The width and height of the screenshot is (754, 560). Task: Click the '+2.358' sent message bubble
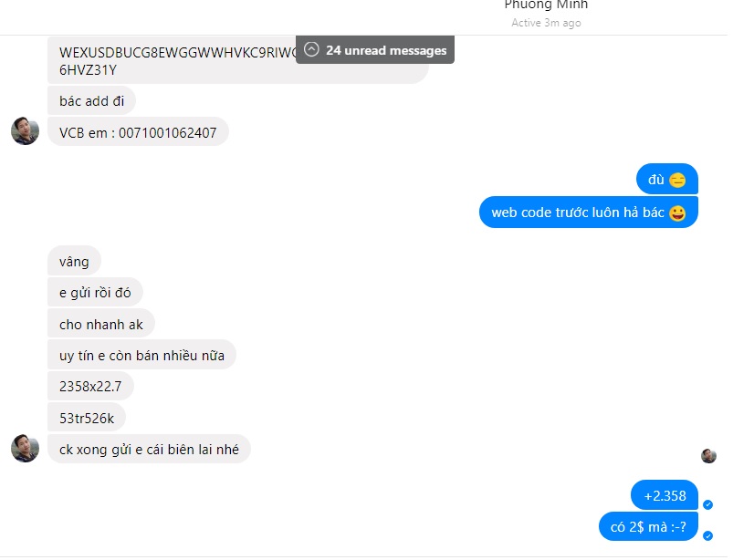[665, 495]
